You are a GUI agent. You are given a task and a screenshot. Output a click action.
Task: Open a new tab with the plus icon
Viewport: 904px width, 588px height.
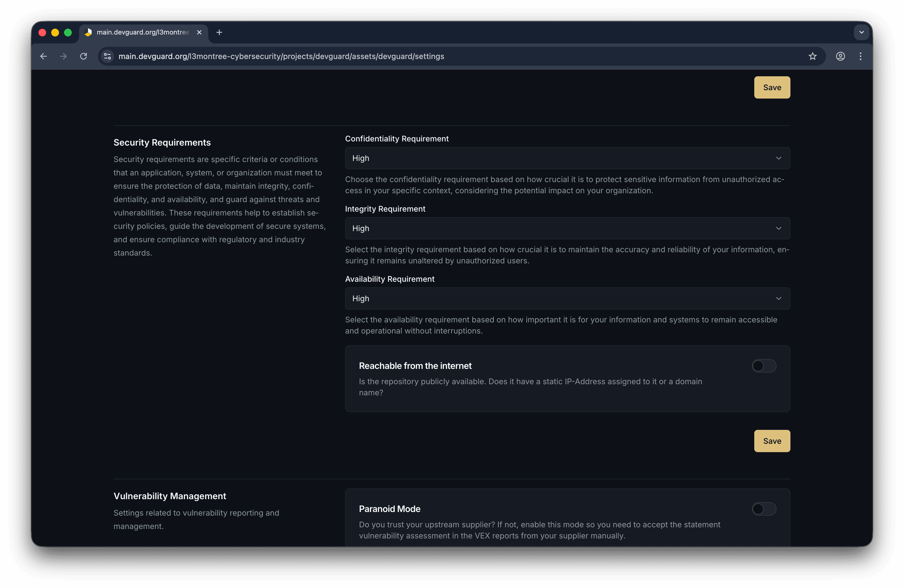point(219,32)
